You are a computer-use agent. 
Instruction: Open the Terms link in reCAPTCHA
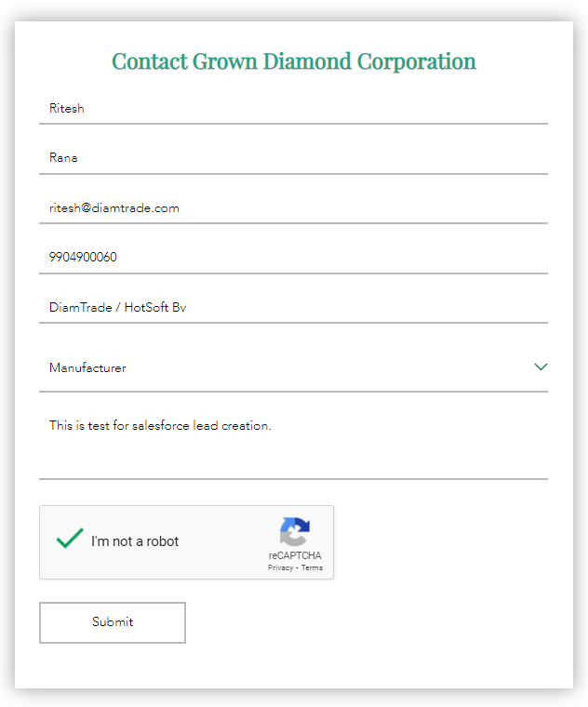click(x=312, y=567)
